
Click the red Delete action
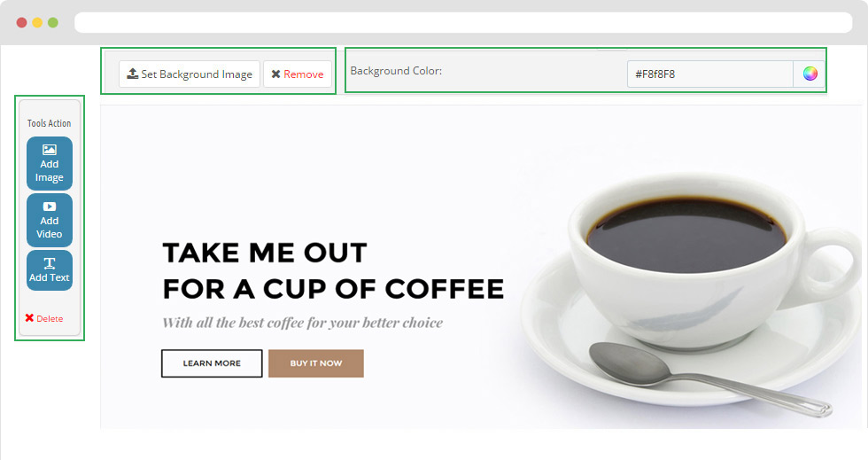pyautogui.click(x=43, y=319)
